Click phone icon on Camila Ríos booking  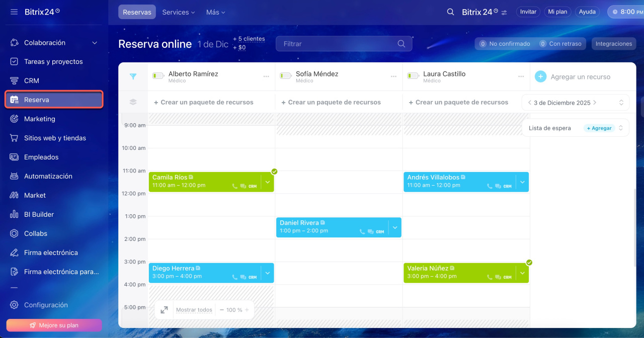(x=234, y=186)
